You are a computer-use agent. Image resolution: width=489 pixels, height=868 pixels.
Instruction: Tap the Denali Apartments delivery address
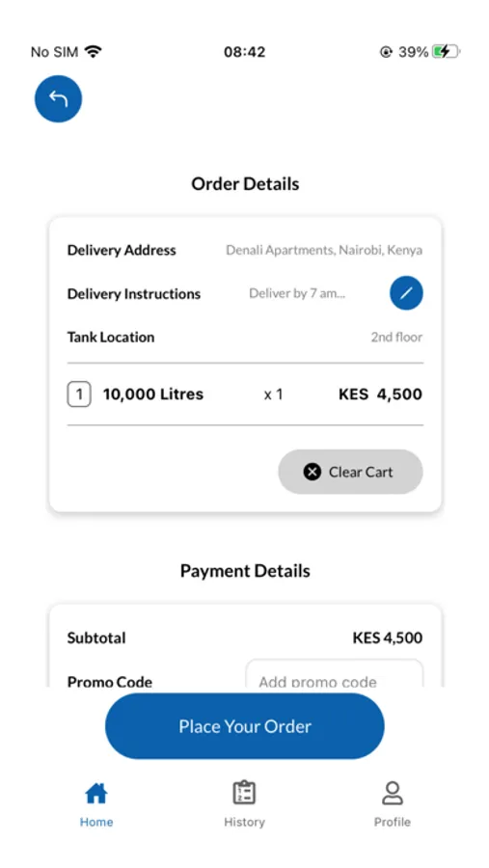coord(324,250)
